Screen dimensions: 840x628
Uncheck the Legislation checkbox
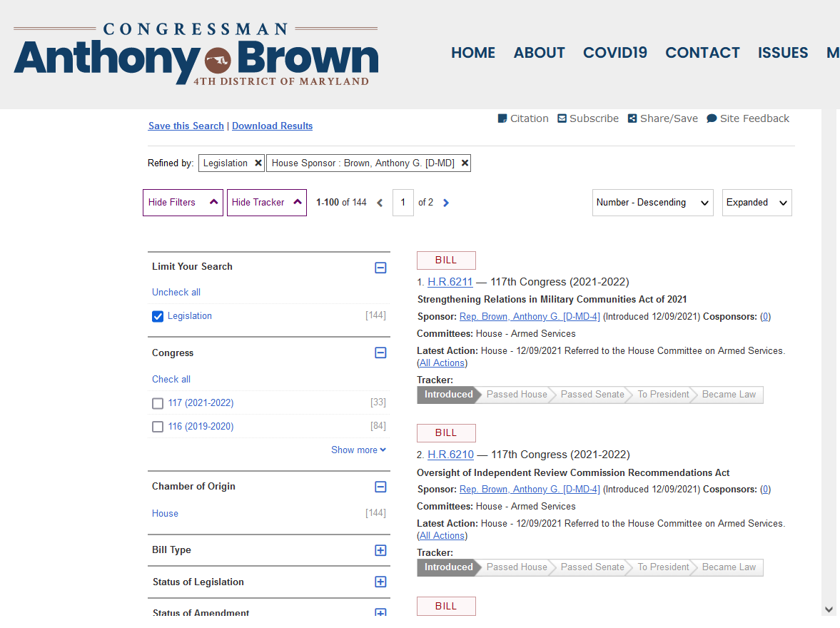158,317
